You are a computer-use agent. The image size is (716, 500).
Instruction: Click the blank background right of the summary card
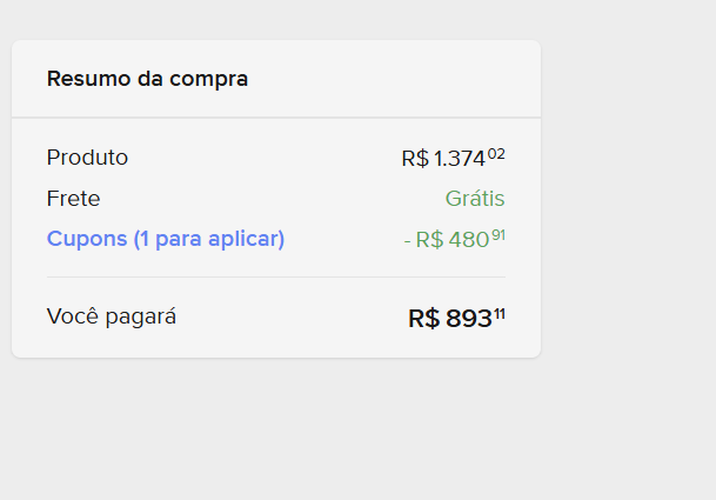(630, 200)
